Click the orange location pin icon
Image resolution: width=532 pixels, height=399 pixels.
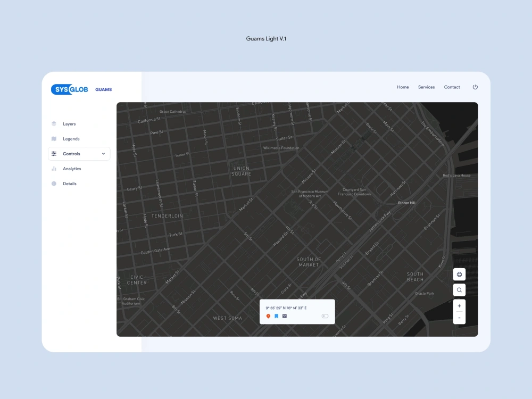(268, 316)
